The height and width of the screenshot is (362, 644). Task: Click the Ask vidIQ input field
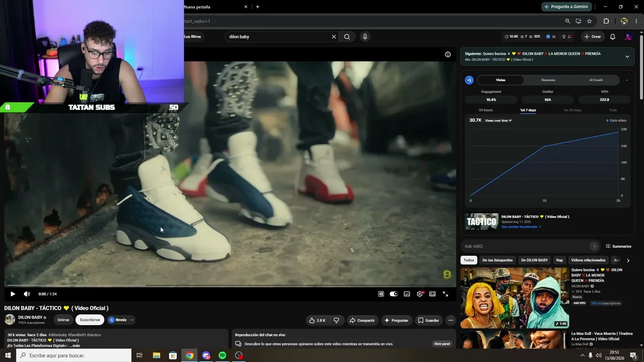(x=526, y=246)
